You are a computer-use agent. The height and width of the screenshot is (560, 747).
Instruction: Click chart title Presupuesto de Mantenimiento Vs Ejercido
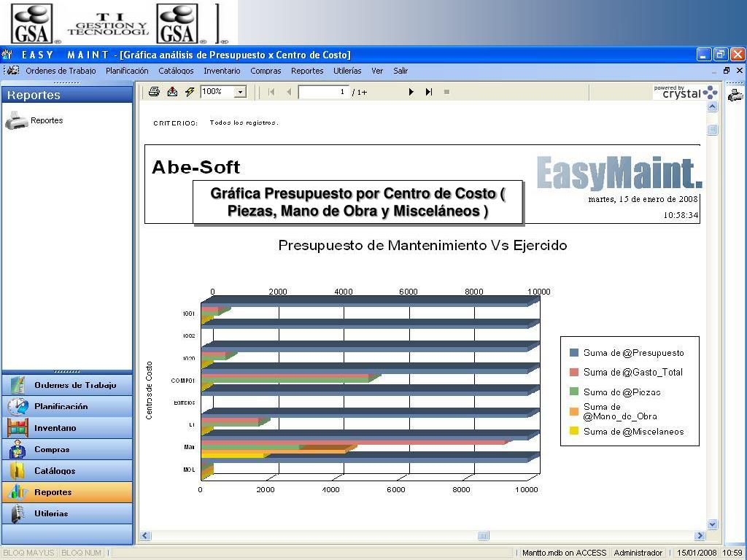[422, 246]
